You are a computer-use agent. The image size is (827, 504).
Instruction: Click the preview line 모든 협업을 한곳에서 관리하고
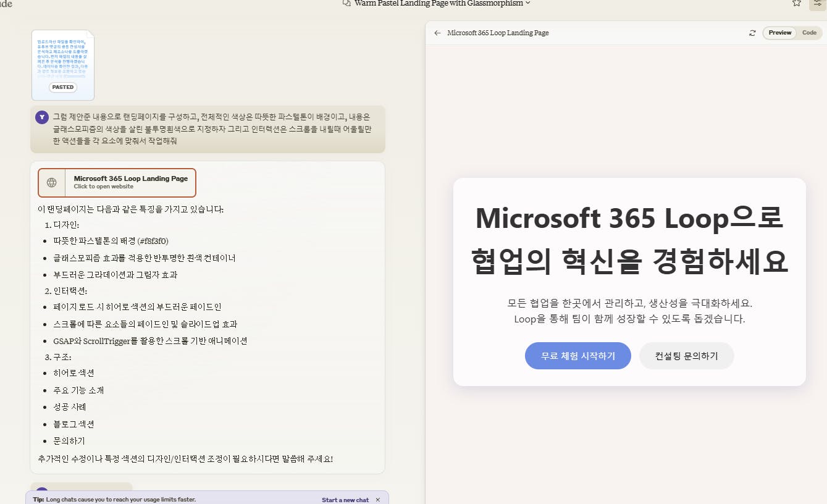(x=629, y=303)
